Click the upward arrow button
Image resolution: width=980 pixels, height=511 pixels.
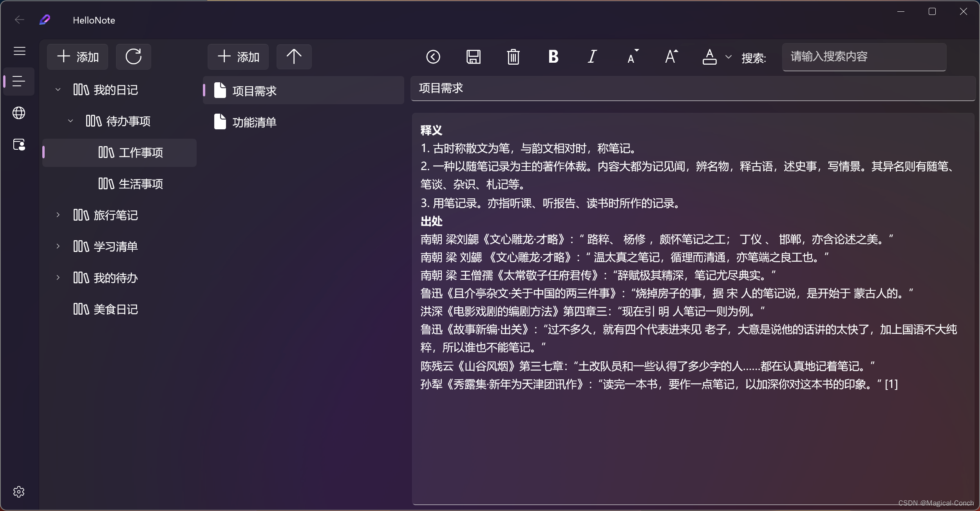click(x=294, y=57)
